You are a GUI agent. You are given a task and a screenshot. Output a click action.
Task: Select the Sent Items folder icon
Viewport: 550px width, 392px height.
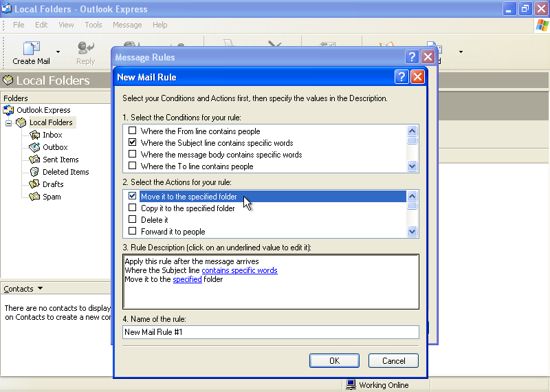[x=34, y=160]
